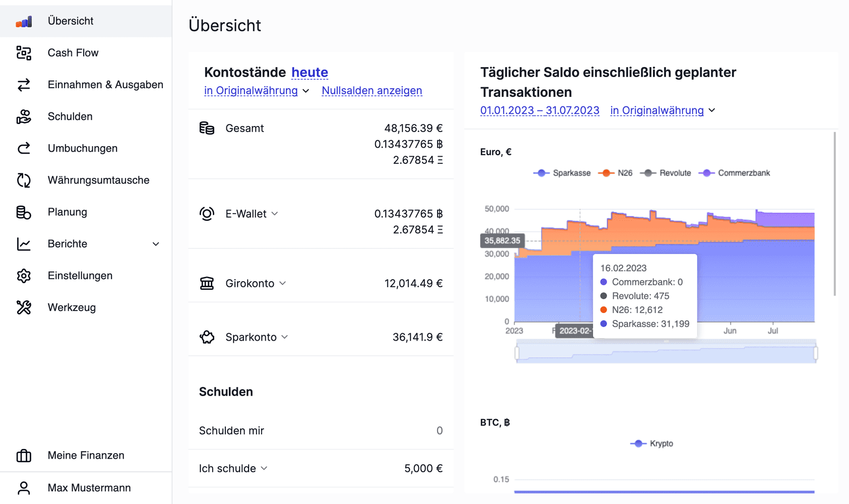Open Einnahmen & Ausgaben page

pyautogui.click(x=105, y=85)
